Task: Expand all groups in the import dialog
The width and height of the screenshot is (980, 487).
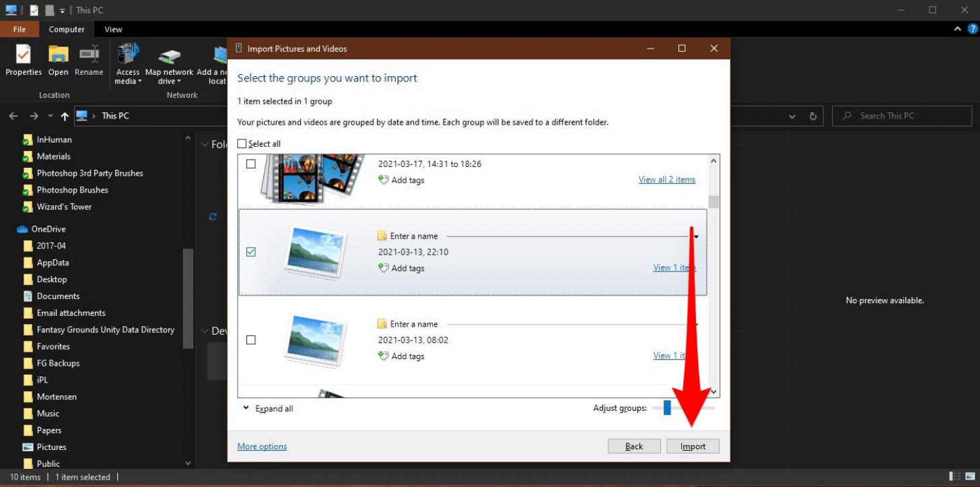Action: click(268, 409)
